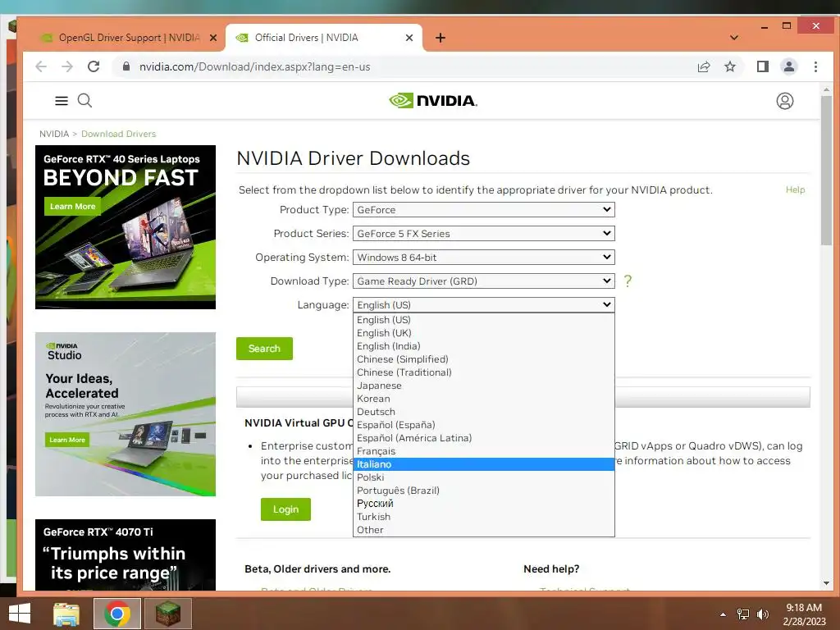The width and height of the screenshot is (840, 630).
Task: Click the site search magnifier icon
Action: [x=84, y=101]
